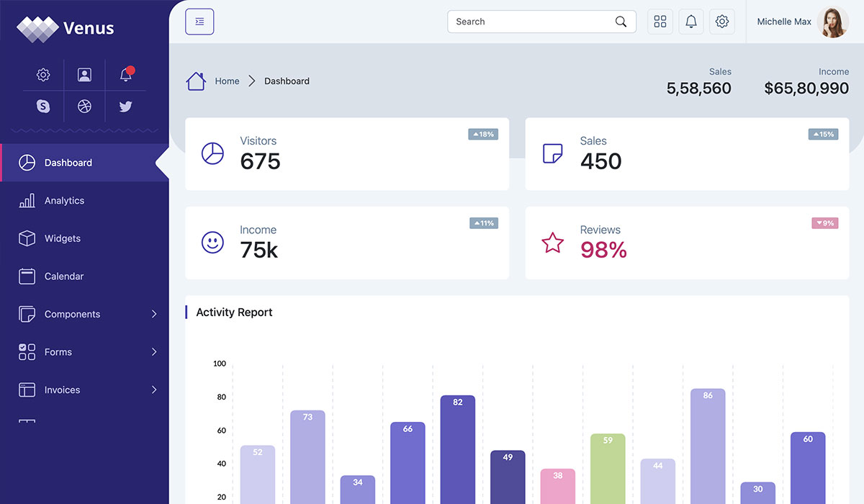864x504 pixels.
Task: Open Widgets from the sidebar
Action: click(x=84, y=238)
